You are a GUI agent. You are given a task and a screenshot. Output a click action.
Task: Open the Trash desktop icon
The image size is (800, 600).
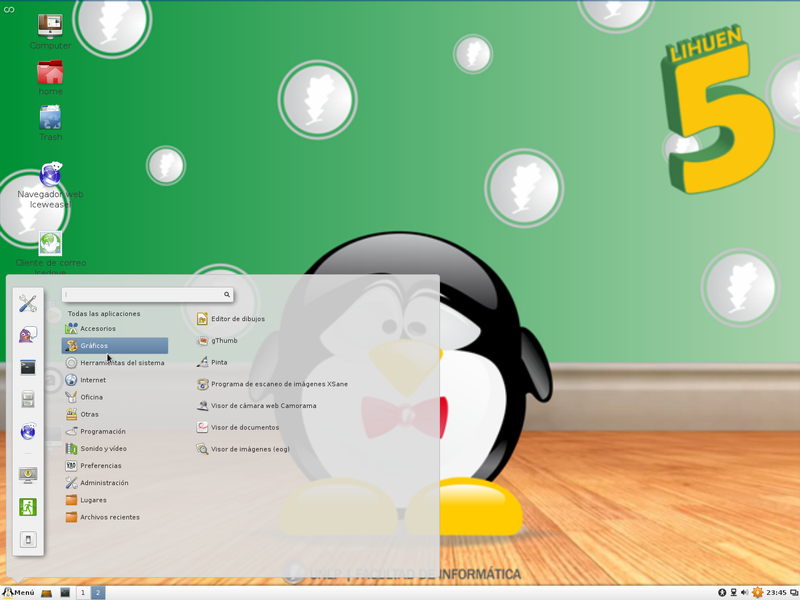50,120
